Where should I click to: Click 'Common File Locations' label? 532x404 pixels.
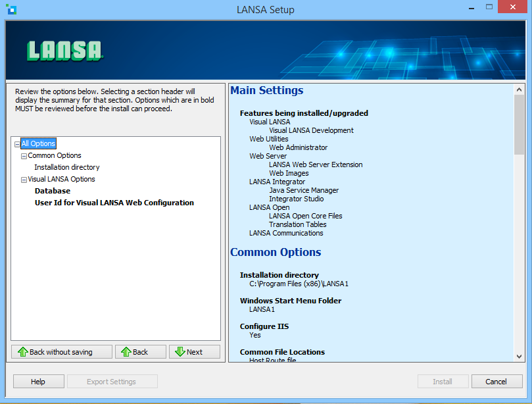coord(282,352)
